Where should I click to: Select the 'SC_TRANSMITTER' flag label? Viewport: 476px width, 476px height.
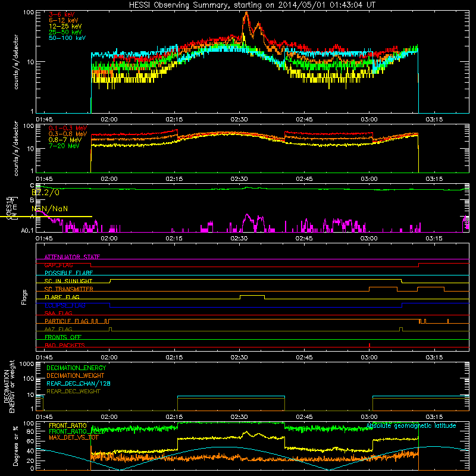coord(69,289)
